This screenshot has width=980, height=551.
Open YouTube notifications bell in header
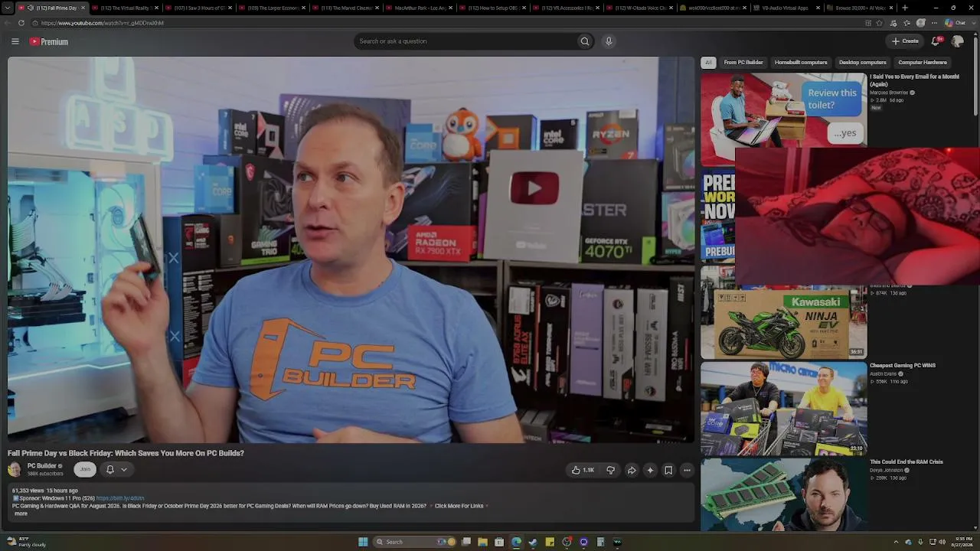[935, 41]
